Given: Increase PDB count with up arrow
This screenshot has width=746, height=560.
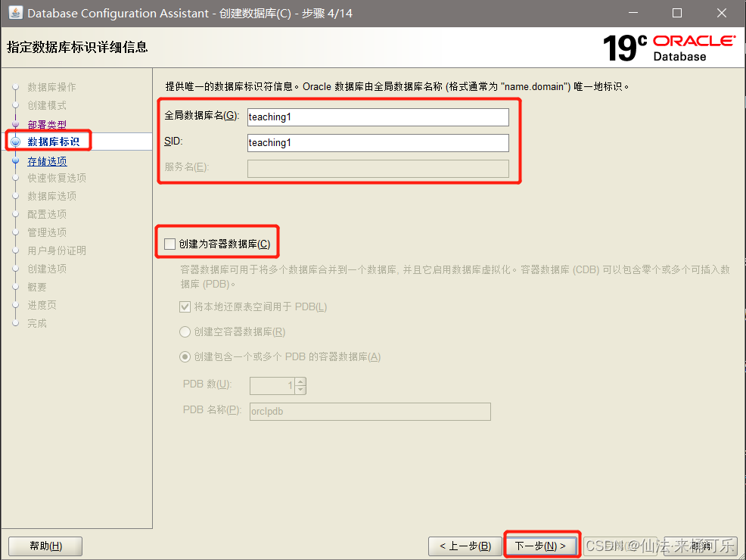Looking at the screenshot, I should (x=300, y=381).
